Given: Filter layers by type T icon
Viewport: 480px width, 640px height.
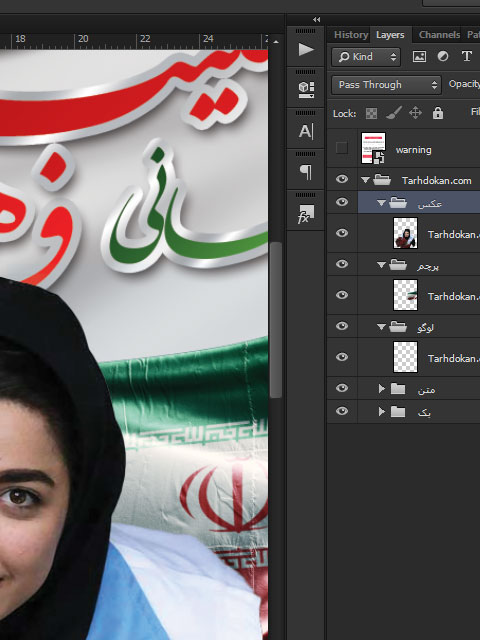Looking at the screenshot, I should pos(467,56).
